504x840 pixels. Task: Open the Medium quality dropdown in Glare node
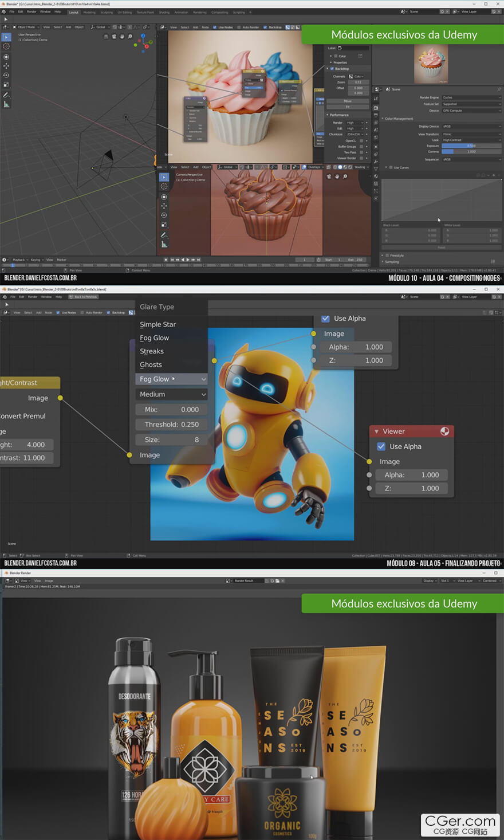coord(172,394)
